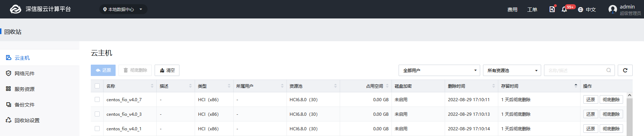This screenshot has height=136, width=644.
Task: Click the table vertical scrollbar thumb
Action: (x=629, y=117)
